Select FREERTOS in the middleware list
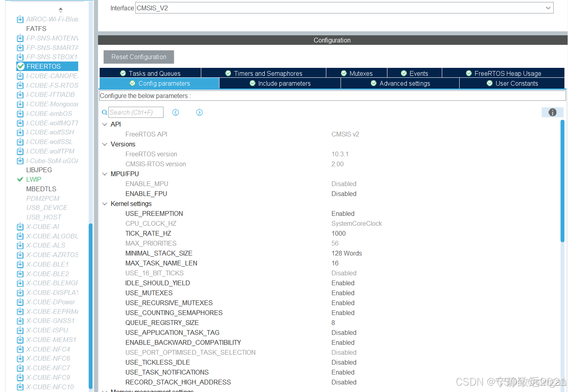This screenshot has width=568, height=392. (48, 66)
